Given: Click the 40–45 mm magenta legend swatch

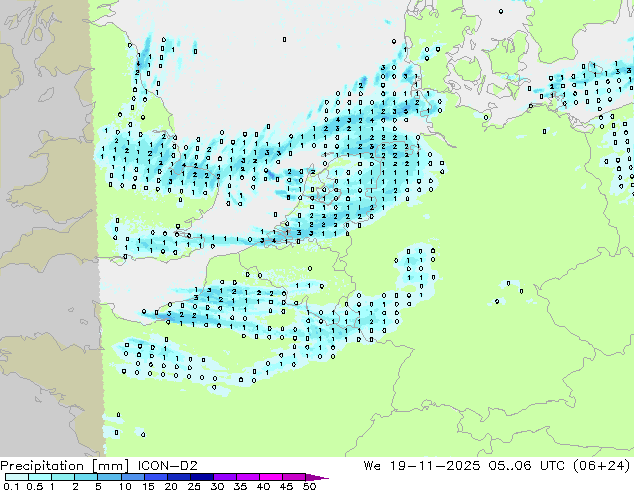Looking at the screenshot, I should click(271, 477).
